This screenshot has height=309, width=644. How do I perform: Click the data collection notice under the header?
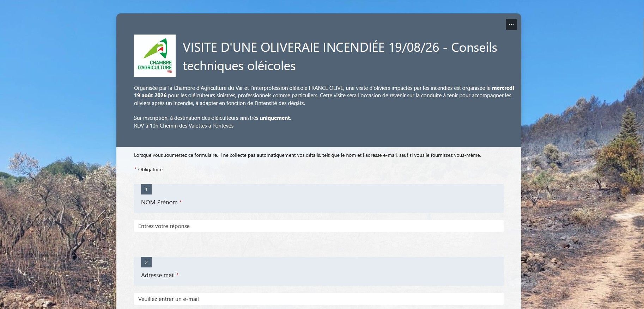click(307, 155)
